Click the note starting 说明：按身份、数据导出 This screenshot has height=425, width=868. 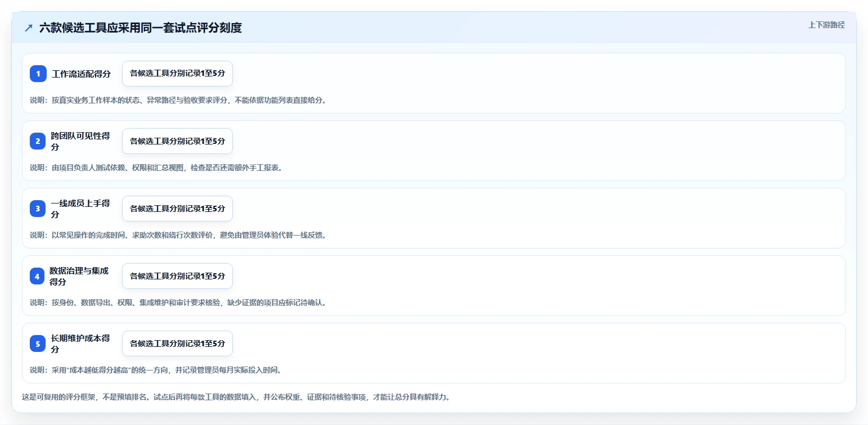click(x=178, y=302)
